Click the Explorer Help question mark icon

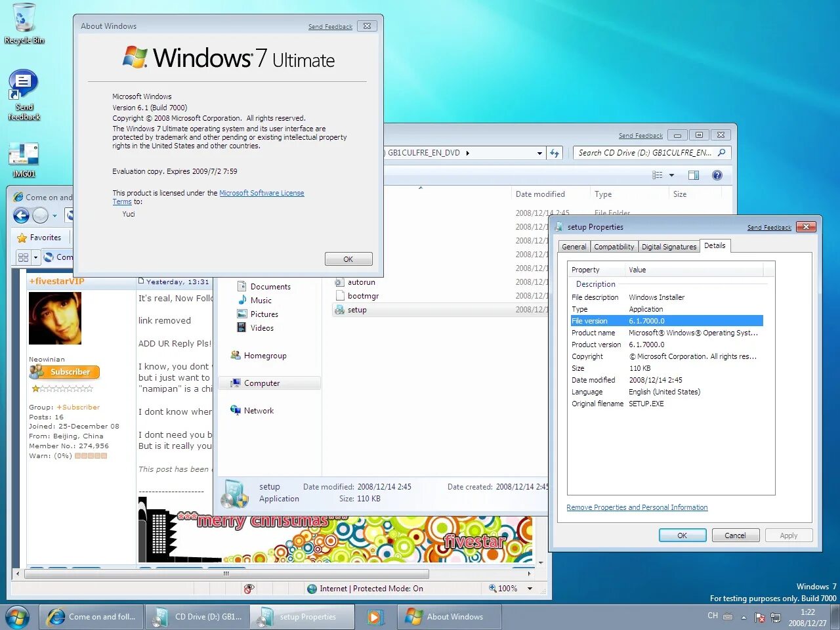(x=717, y=175)
